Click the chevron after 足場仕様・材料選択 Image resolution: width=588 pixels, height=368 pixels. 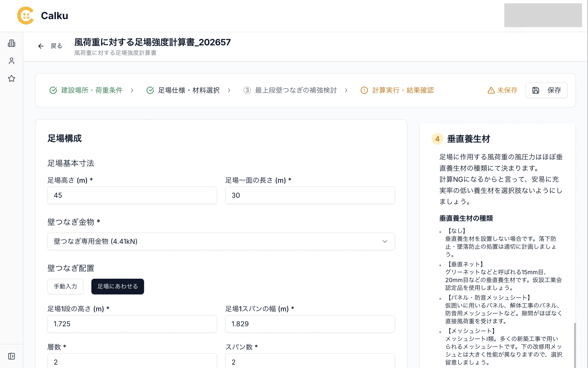[229, 90]
